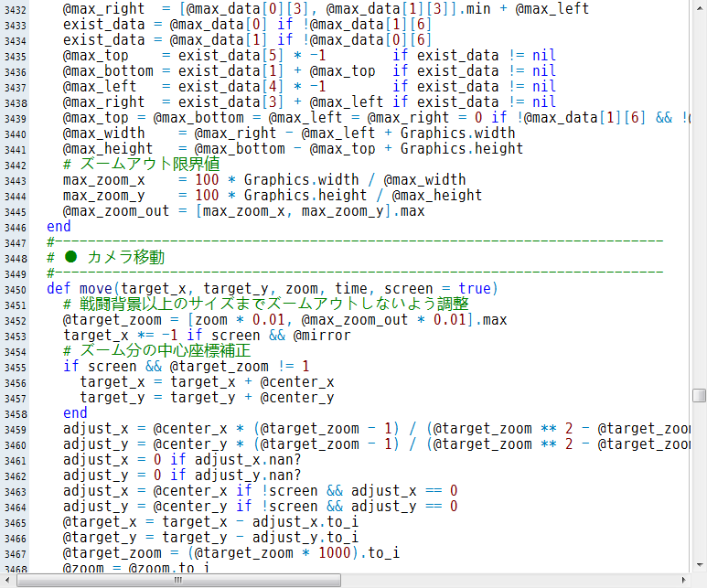This screenshot has width=707, height=588.
Task: Click 'adjust_x.to_i' on line 3465
Action: pyautogui.click(x=305, y=522)
